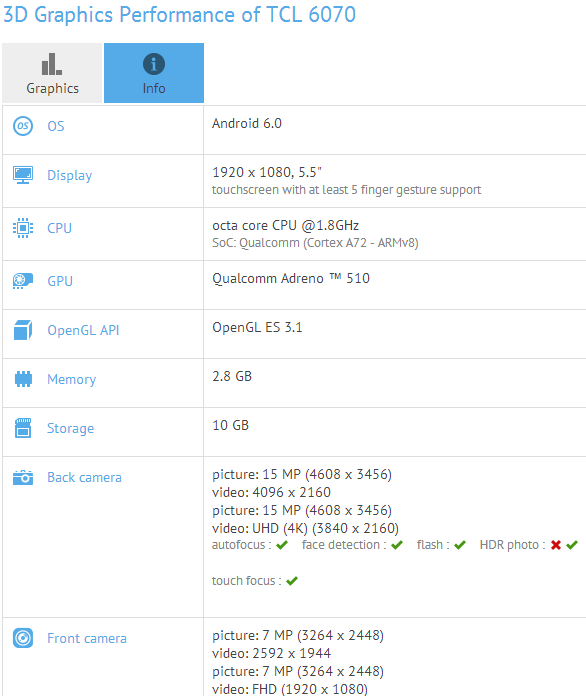Screen dimensions: 586x696
Task: Select the Info tab
Action: 154,73
